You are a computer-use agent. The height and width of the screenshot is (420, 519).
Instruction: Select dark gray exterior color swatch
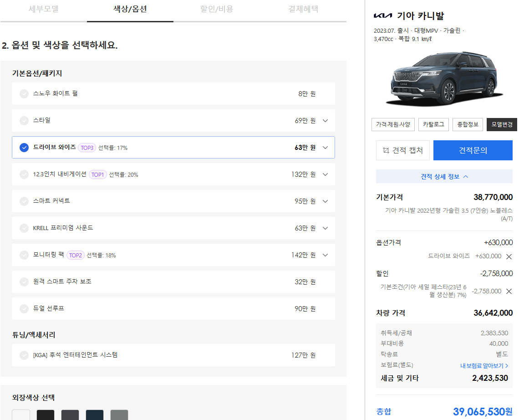70,415
